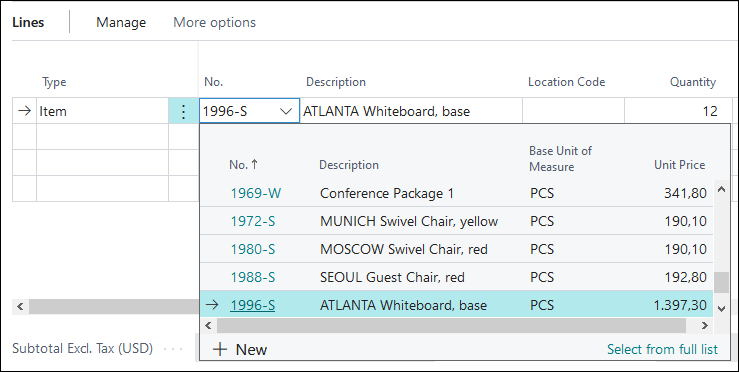The image size is (739, 372).
Task: Click Lines grid Location Code header
Action: 567,82
